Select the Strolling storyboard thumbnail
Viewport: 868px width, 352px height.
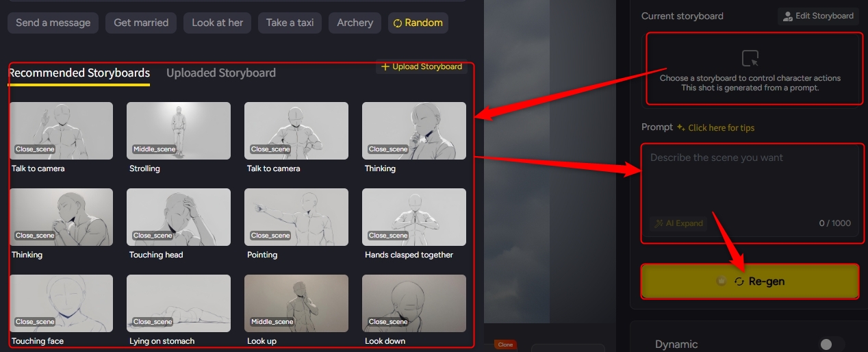point(179,131)
